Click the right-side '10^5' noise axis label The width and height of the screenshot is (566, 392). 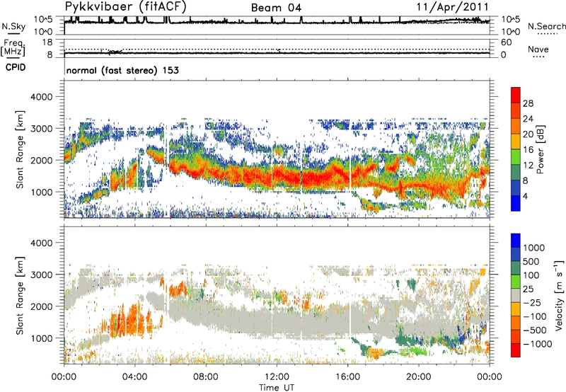click(x=510, y=20)
